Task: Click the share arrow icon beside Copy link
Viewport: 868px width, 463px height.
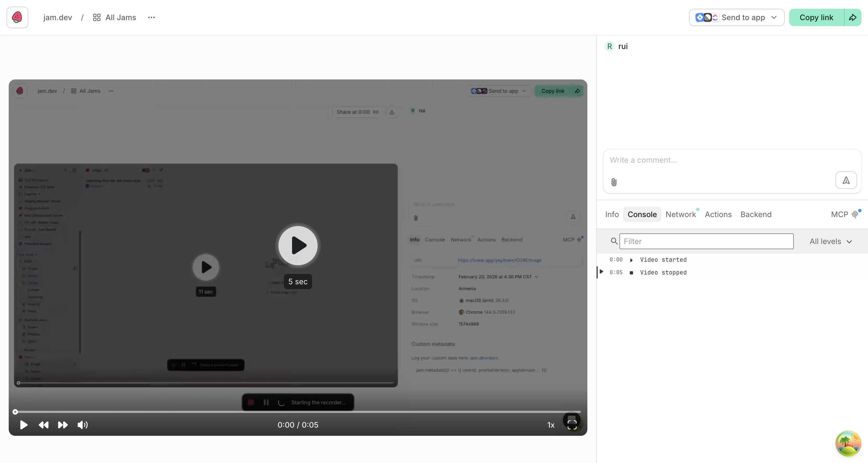Action: pos(852,17)
